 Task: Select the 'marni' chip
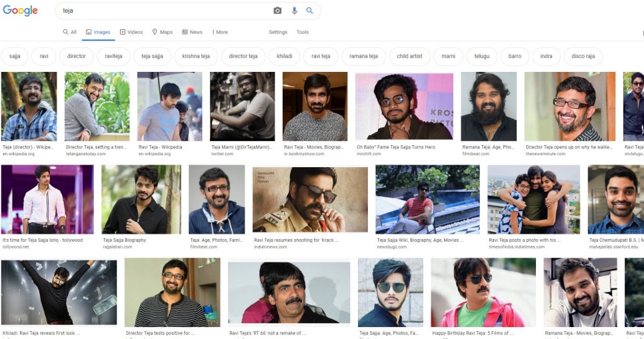[448, 56]
